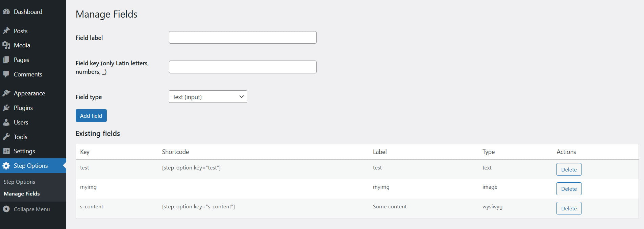Click the Posts pushpin icon
644x229 pixels.
click(x=6, y=31)
